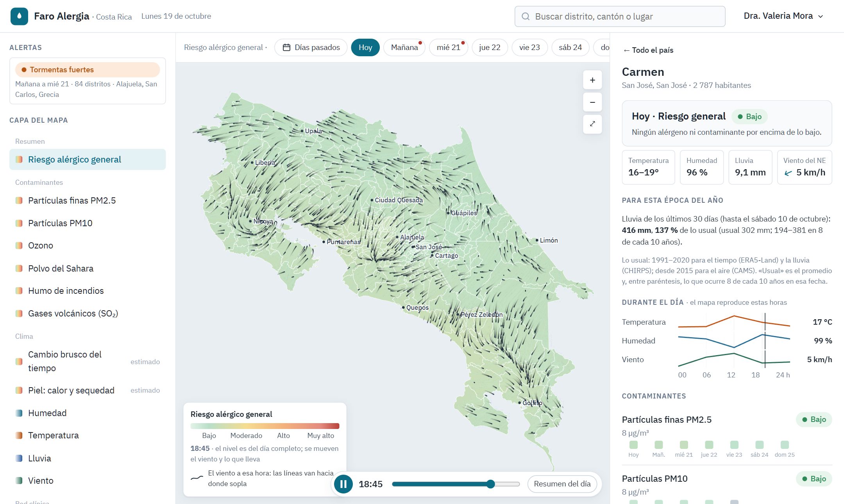This screenshot has height=504, width=844.
Task: Open the Resumen del día view
Action: (x=562, y=484)
